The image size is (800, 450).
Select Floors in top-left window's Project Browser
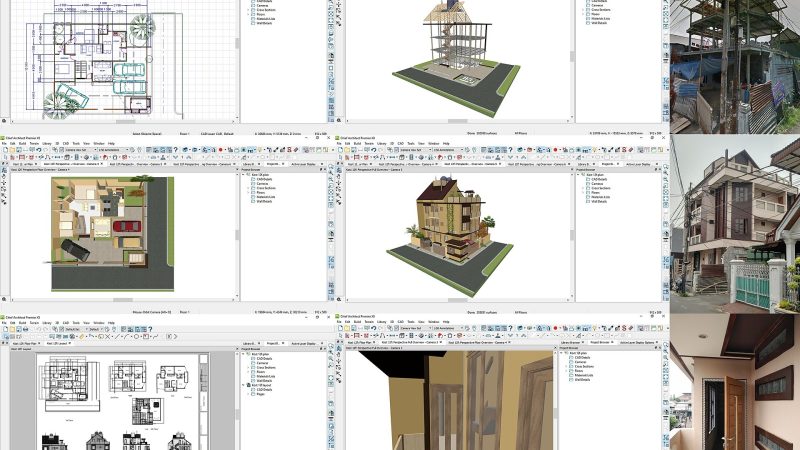[261, 14]
